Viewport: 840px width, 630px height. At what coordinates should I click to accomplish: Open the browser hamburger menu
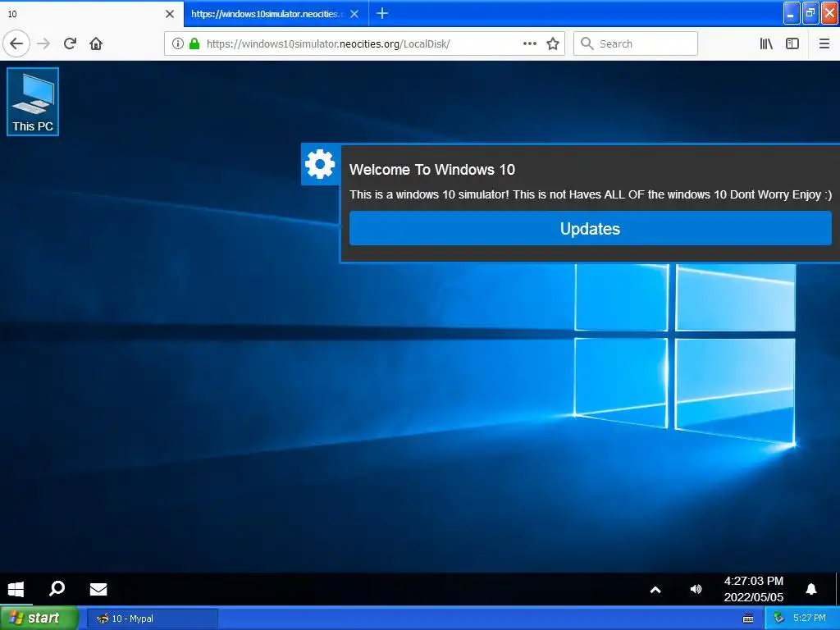click(x=824, y=43)
